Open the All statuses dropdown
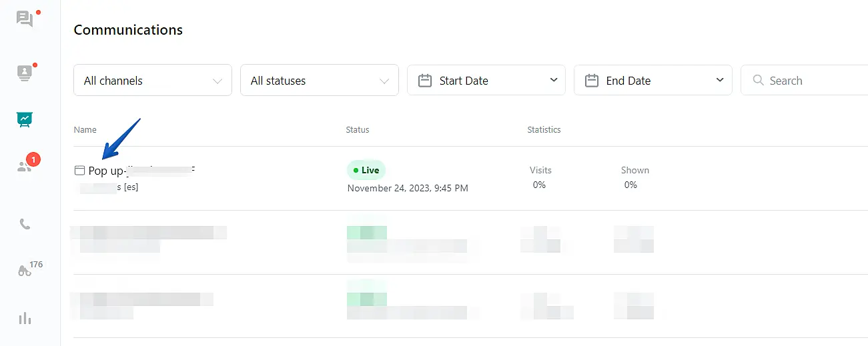Screen dimensions: 868x346 pyautogui.click(x=319, y=81)
